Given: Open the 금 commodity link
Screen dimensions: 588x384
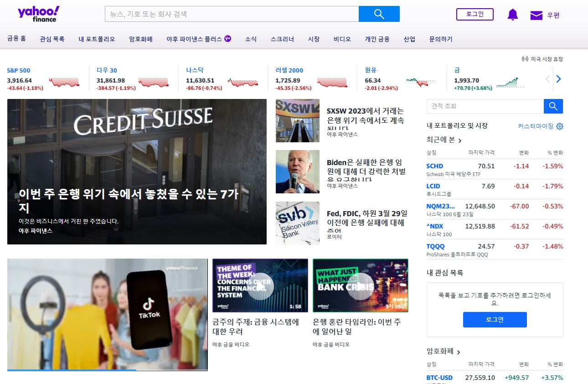Looking at the screenshot, I should point(457,70).
